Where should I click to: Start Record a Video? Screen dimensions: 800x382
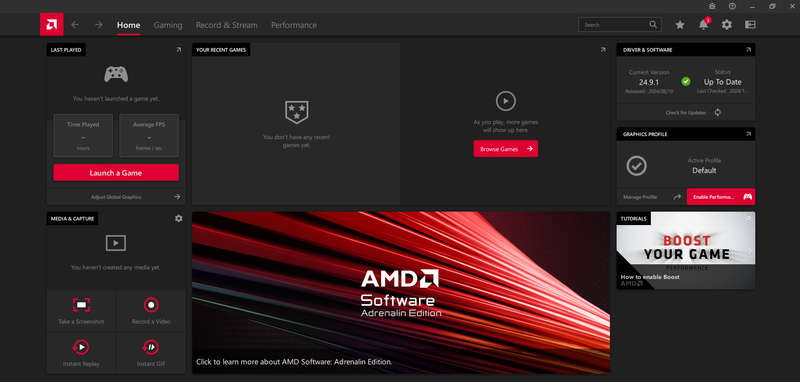click(151, 310)
